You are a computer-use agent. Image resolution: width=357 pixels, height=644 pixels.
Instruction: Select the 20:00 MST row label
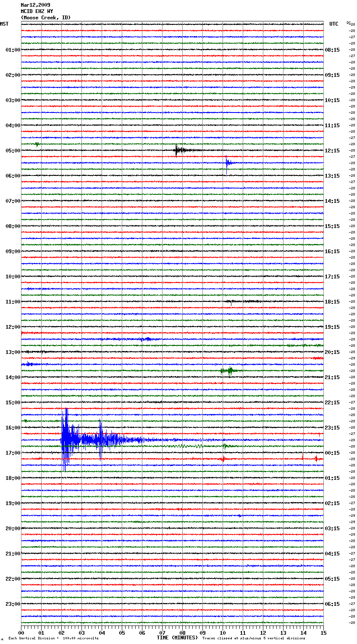pos(13,529)
